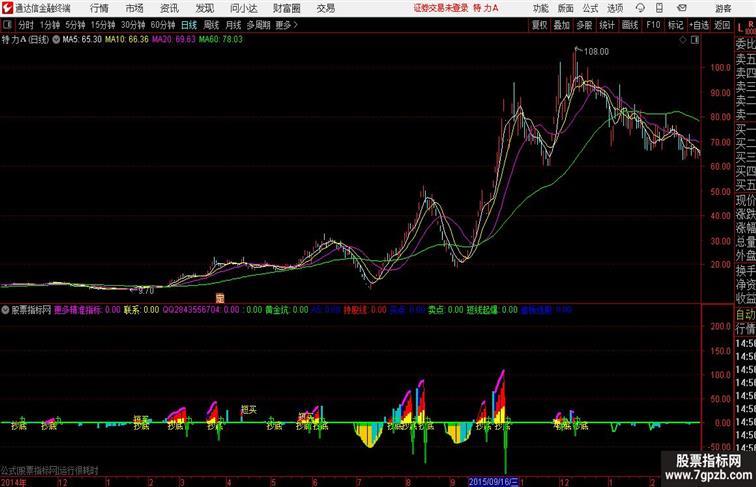Open the mail envelope icon
This screenshot has height=487, width=756.
(682, 8)
